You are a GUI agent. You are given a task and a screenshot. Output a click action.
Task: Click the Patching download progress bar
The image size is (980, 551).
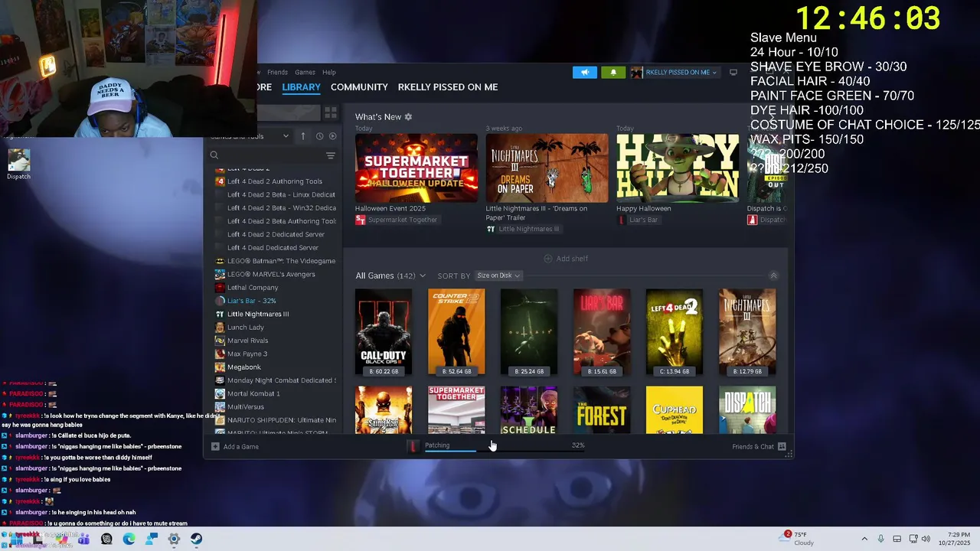[505, 450]
